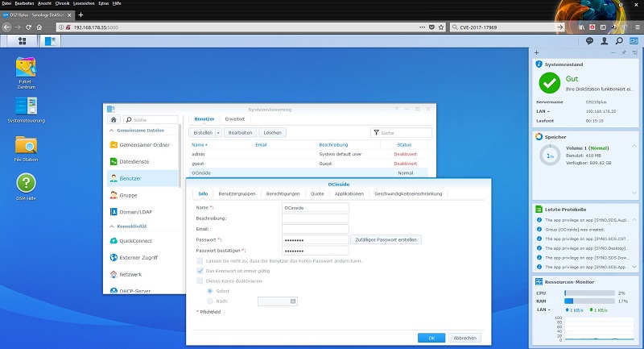Select the Nach radio button
The height and width of the screenshot is (349, 644).
point(210,301)
